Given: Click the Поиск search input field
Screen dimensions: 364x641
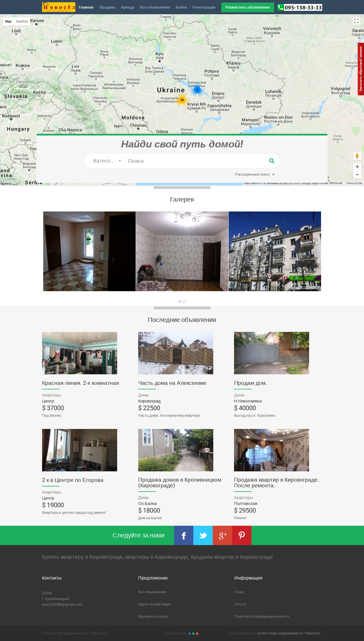Looking at the screenshot, I should (x=196, y=161).
